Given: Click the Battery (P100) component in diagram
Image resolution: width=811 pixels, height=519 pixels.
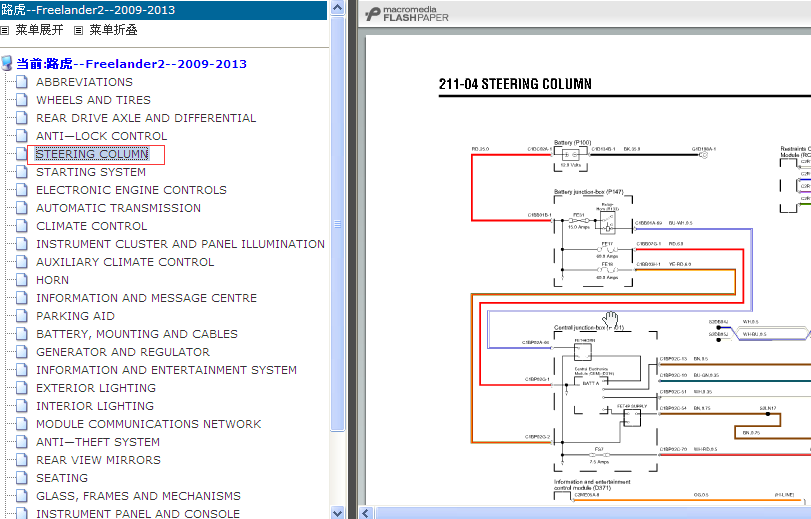Looking at the screenshot, I should click(572, 155).
